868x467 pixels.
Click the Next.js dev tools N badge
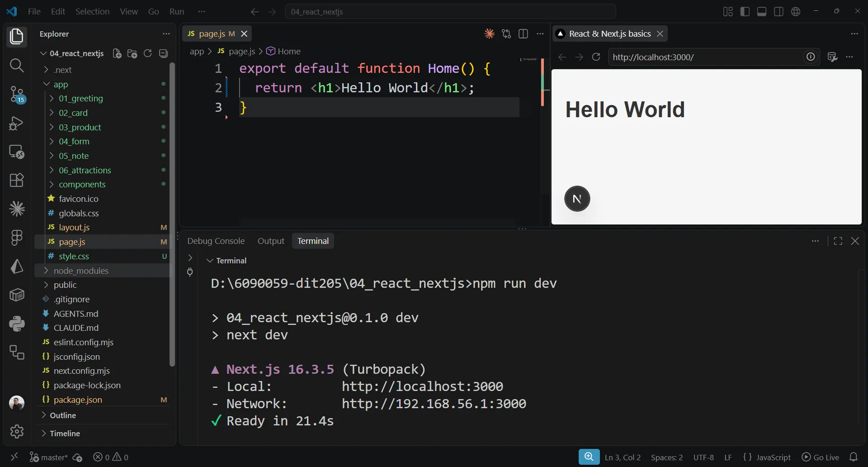pyautogui.click(x=577, y=199)
